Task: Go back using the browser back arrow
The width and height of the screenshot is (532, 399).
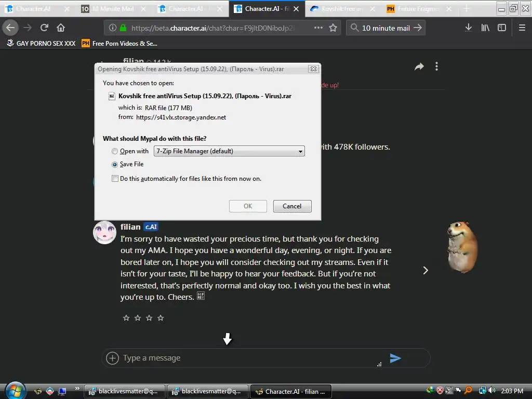Action: click(x=10, y=28)
